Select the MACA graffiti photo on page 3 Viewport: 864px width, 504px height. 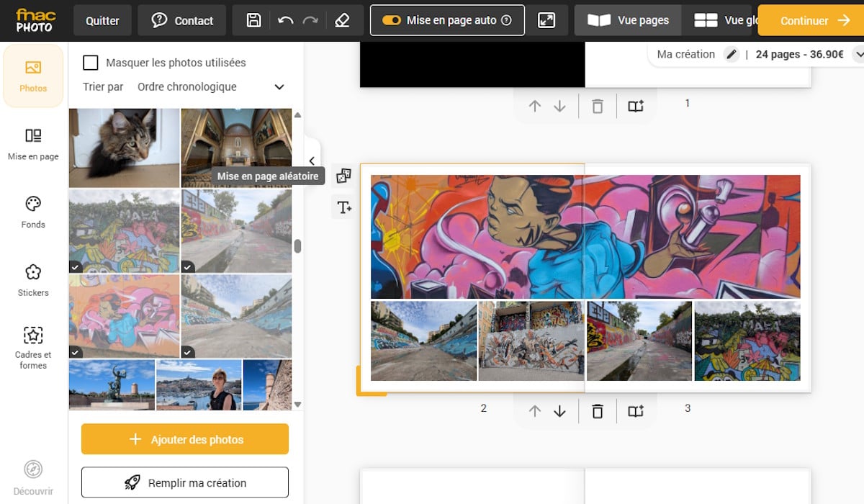point(747,341)
